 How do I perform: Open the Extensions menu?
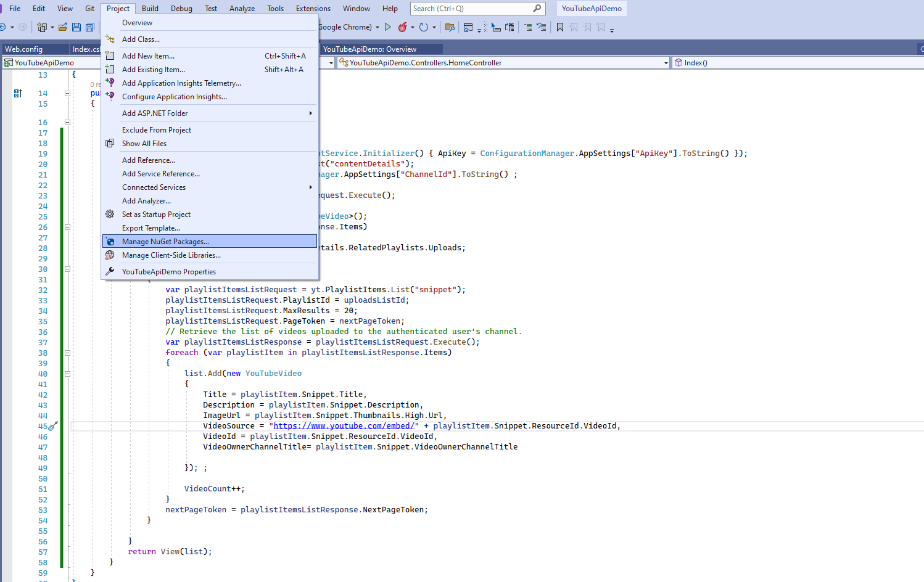click(313, 9)
